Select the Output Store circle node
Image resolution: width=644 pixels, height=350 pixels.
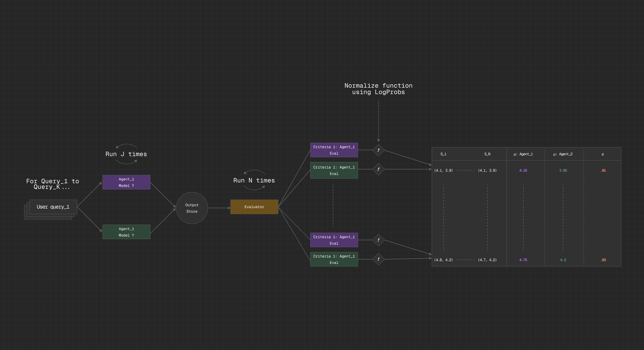[x=192, y=208]
